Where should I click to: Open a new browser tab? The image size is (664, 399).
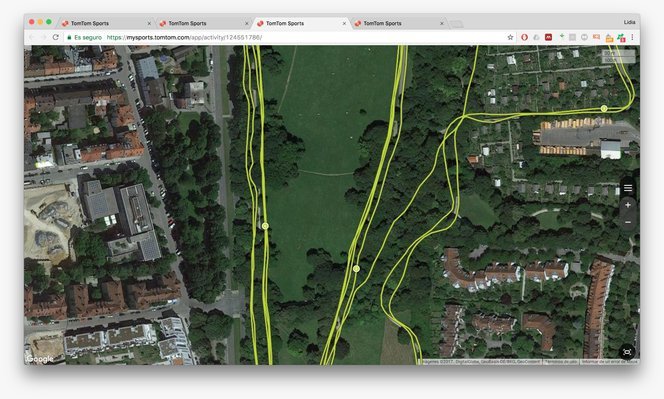(456, 24)
